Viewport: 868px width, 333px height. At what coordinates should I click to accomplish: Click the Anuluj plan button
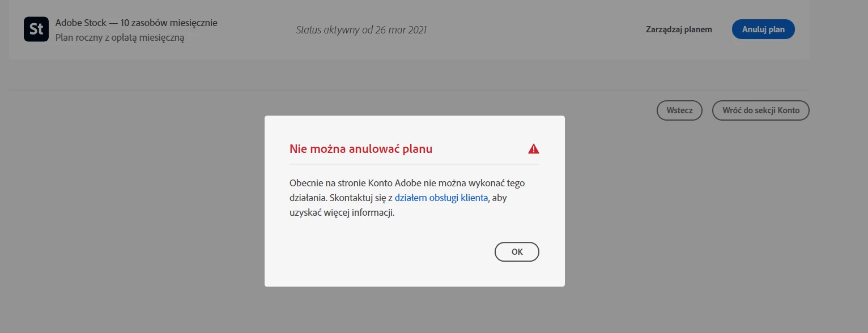coord(763,29)
